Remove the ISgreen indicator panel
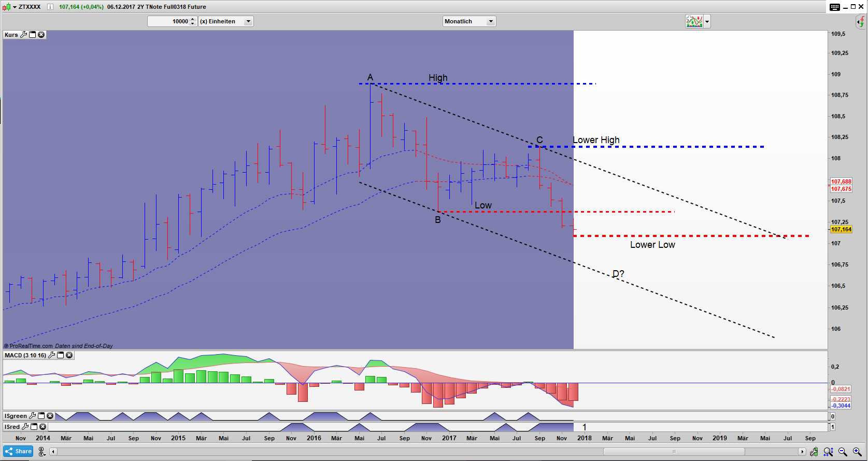This screenshot has width=868, height=461. point(50,416)
